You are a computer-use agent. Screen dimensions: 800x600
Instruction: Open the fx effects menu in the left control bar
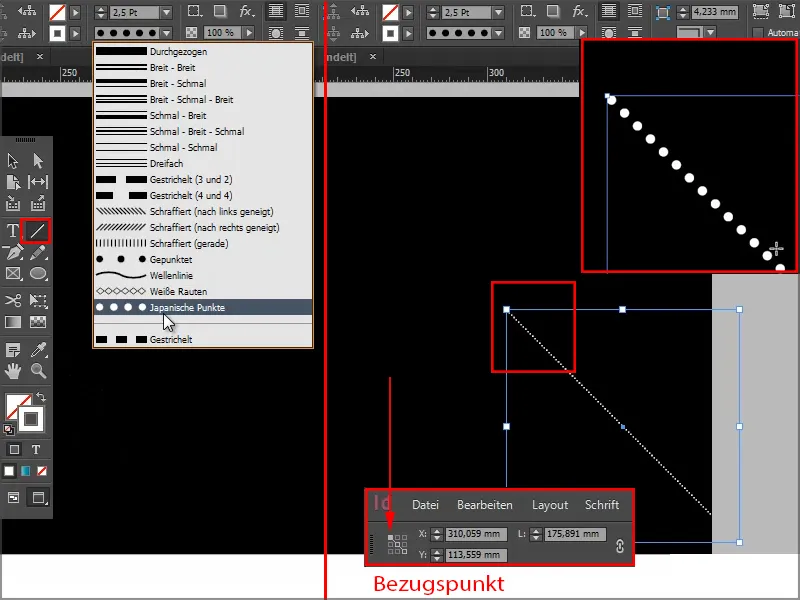click(247, 11)
